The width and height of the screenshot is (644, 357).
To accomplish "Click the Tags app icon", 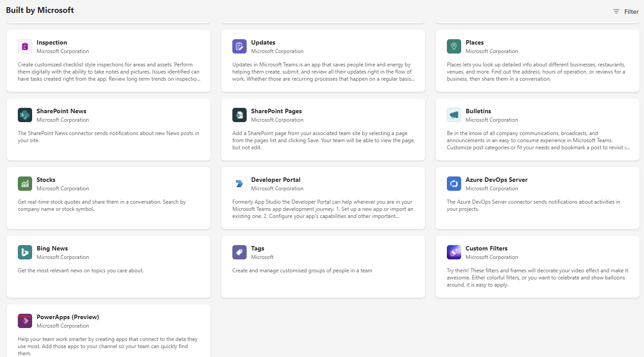I will point(239,252).
